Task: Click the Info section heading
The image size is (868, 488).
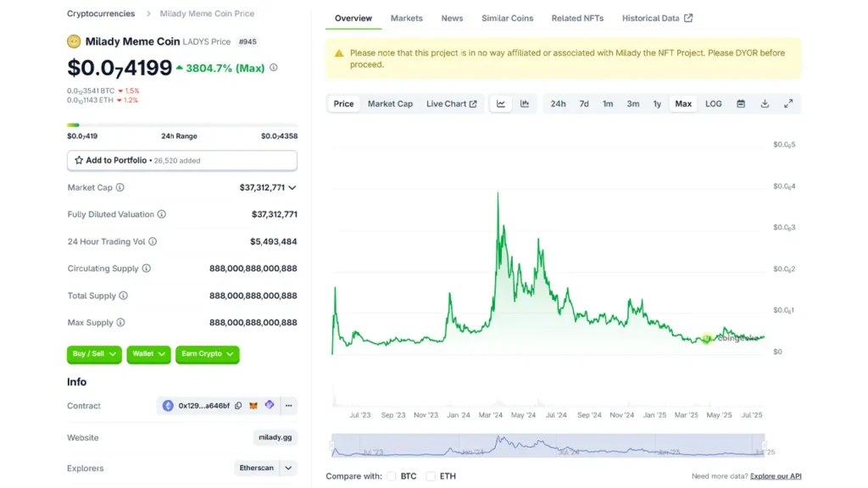Action: 76,382
